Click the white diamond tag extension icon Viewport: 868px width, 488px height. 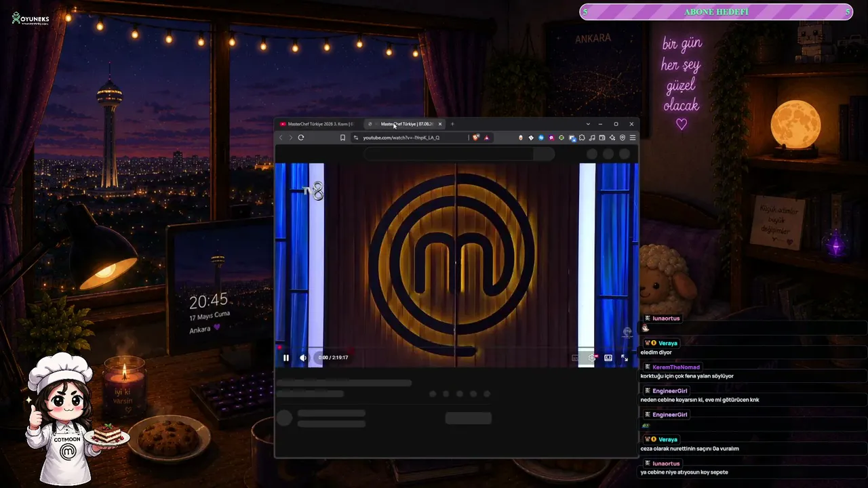(x=531, y=138)
